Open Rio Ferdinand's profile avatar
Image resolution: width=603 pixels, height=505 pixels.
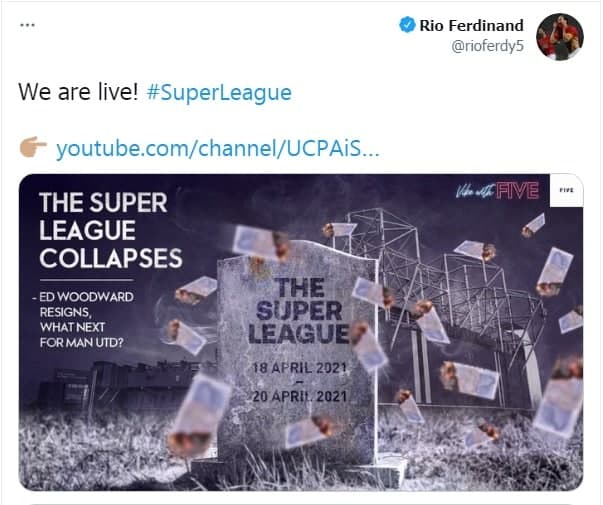(560, 37)
